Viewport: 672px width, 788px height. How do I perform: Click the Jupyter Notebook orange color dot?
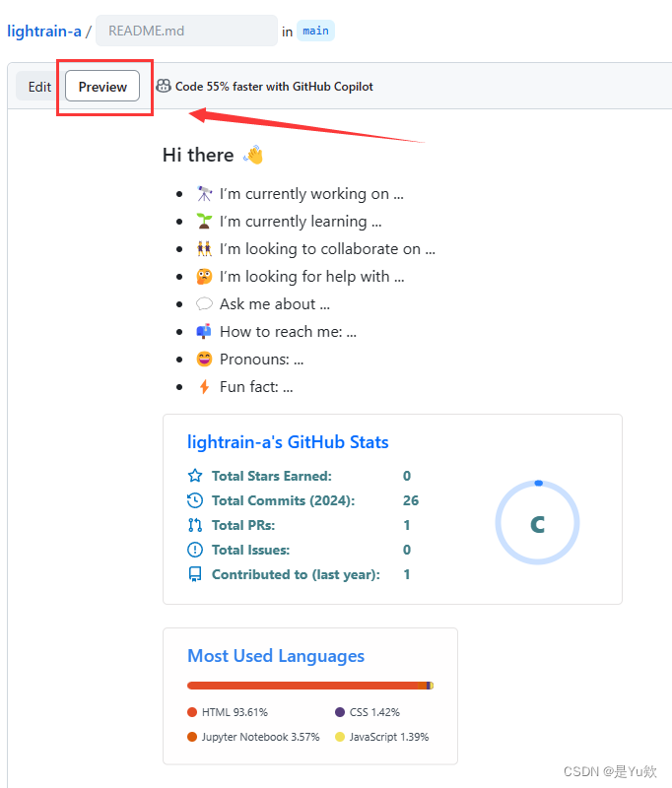192,737
